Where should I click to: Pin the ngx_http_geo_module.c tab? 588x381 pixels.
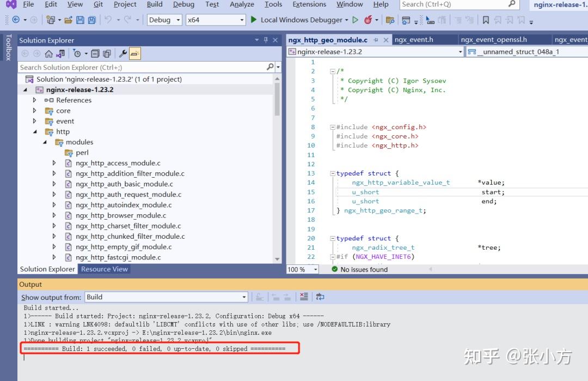coord(376,39)
